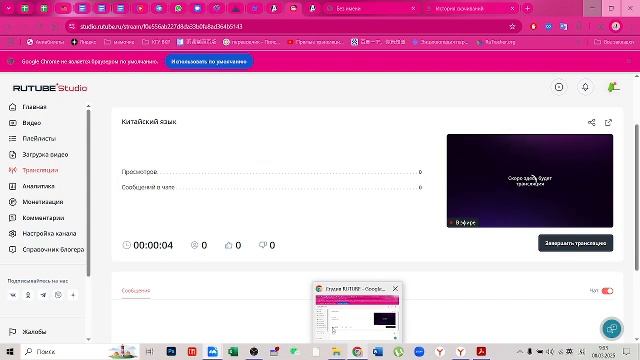
Task: Switch to the Без имени browser tab
Action: click(371, 8)
